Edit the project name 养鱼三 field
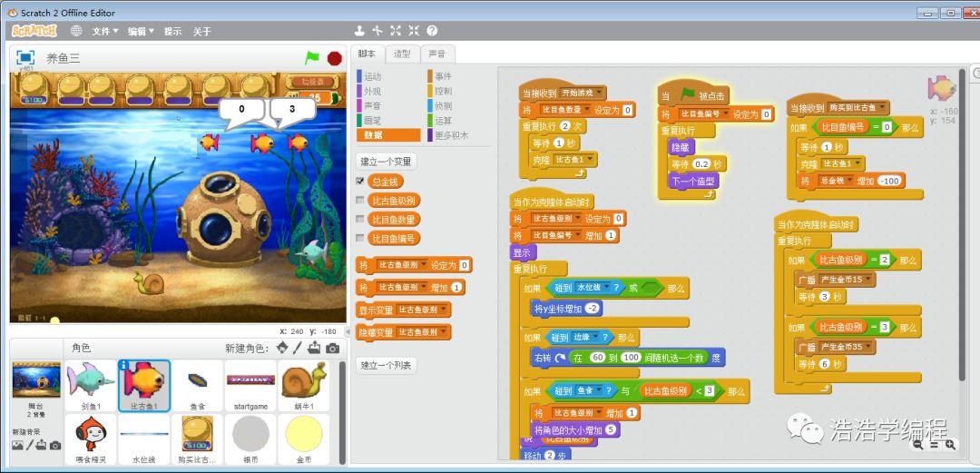 click(x=64, y=59)
